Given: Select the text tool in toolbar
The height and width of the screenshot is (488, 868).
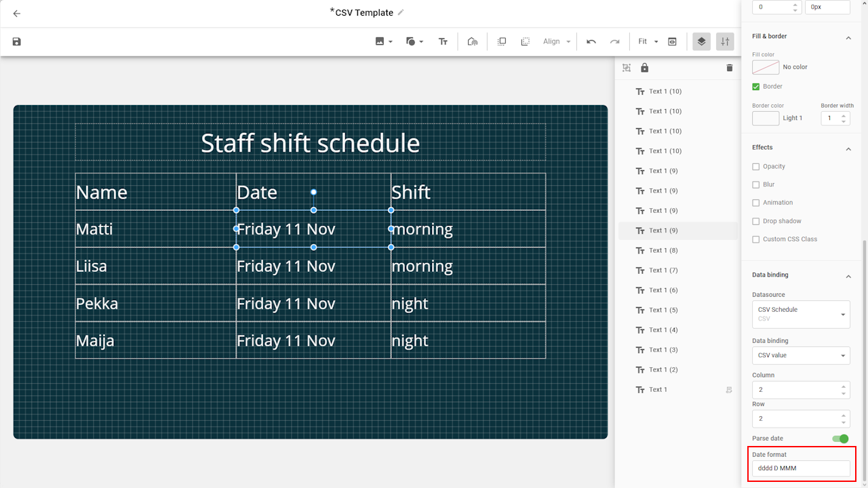Looking at the screenshot, I should point(443,42).
